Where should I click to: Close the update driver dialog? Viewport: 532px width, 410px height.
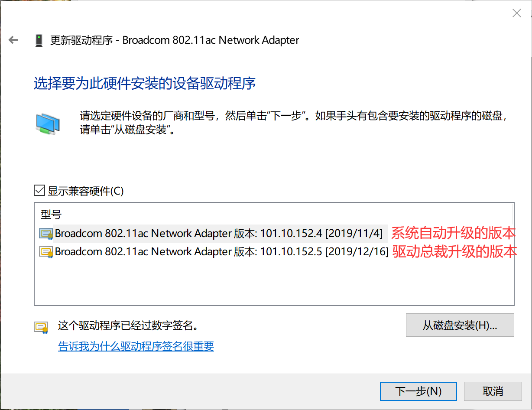(517, 13)
